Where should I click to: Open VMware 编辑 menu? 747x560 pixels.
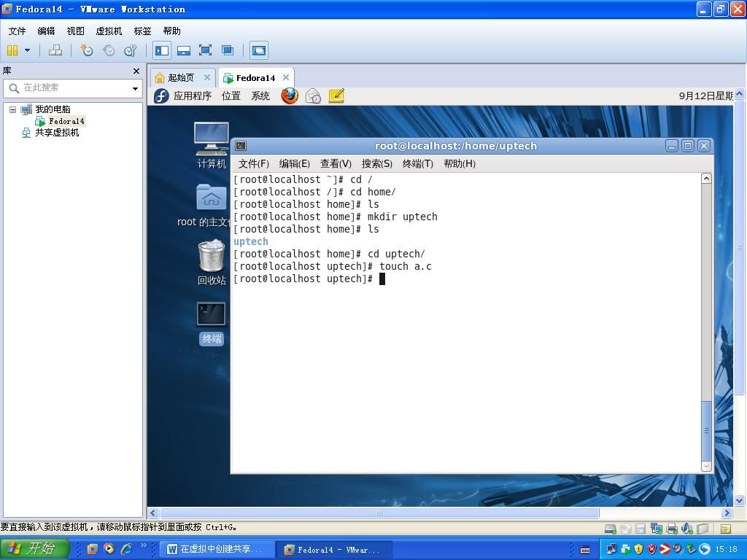click(46, 31)
